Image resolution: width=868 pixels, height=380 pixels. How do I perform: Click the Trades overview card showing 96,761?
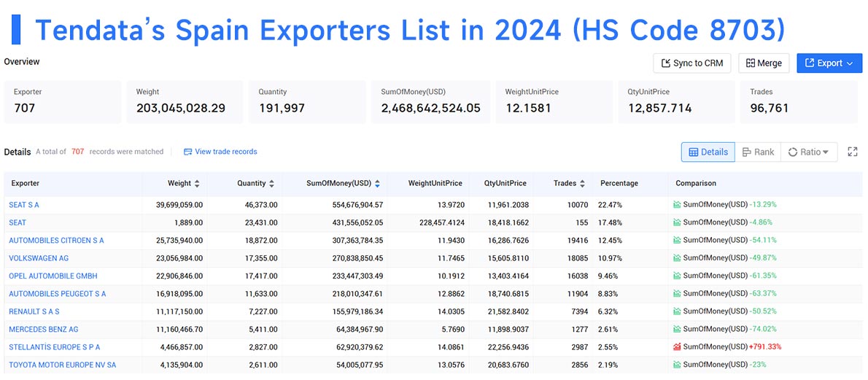pyautogui.click(x=798, y=102)
